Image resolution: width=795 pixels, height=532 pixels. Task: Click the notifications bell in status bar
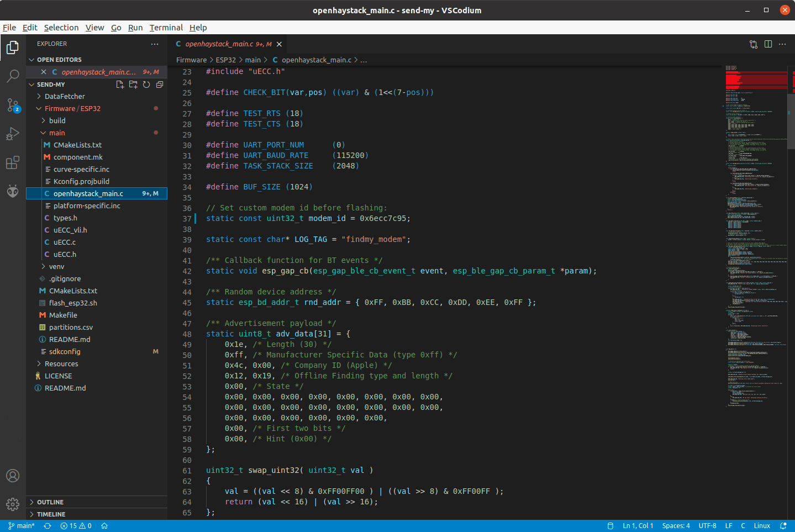pos(783,526)
